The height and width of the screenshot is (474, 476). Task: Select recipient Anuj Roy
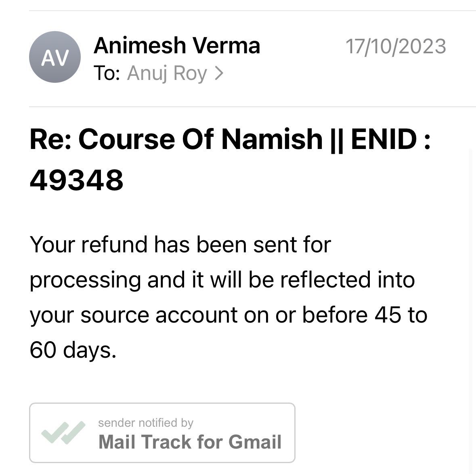pyautogui.click(x=166, y=73)
